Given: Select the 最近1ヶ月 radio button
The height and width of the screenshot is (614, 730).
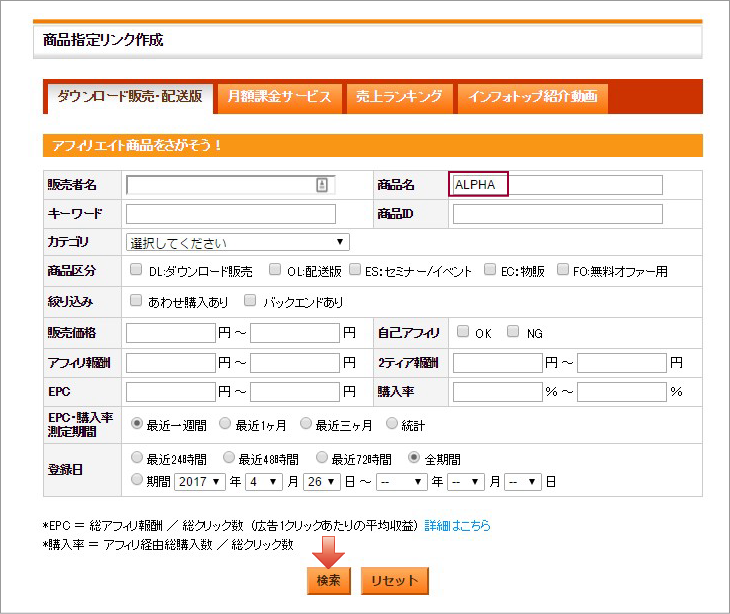Looking at the screenshot, I should tap(225, 423).
